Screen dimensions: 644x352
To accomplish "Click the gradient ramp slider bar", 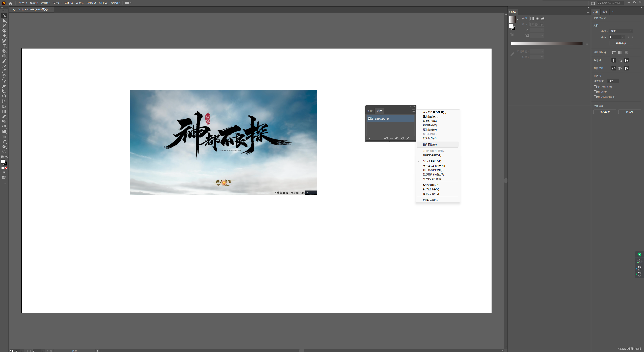I will (547, 43).
